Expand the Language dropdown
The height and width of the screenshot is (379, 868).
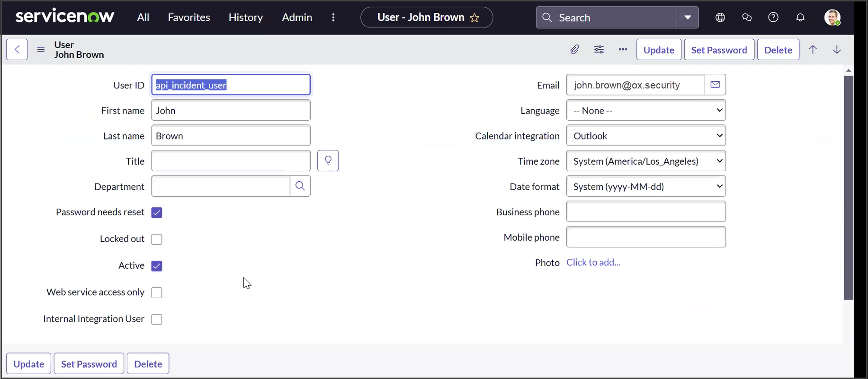[x=646, y=110]
